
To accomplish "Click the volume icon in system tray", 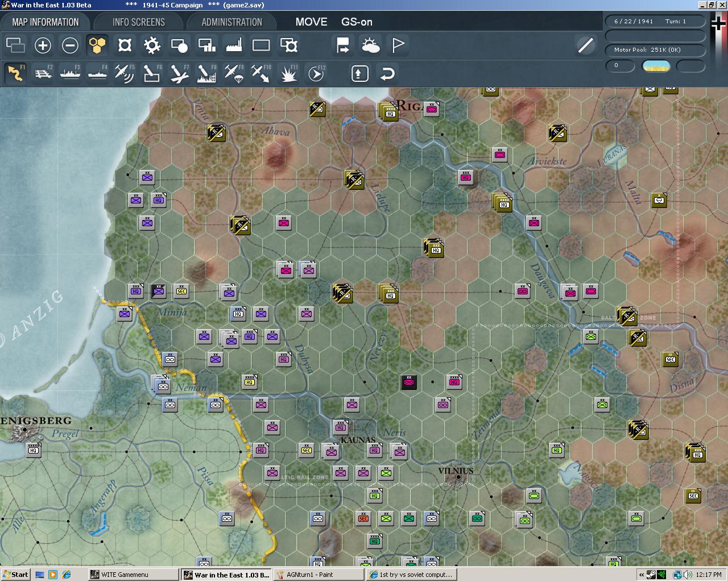I will click(688, 575).
